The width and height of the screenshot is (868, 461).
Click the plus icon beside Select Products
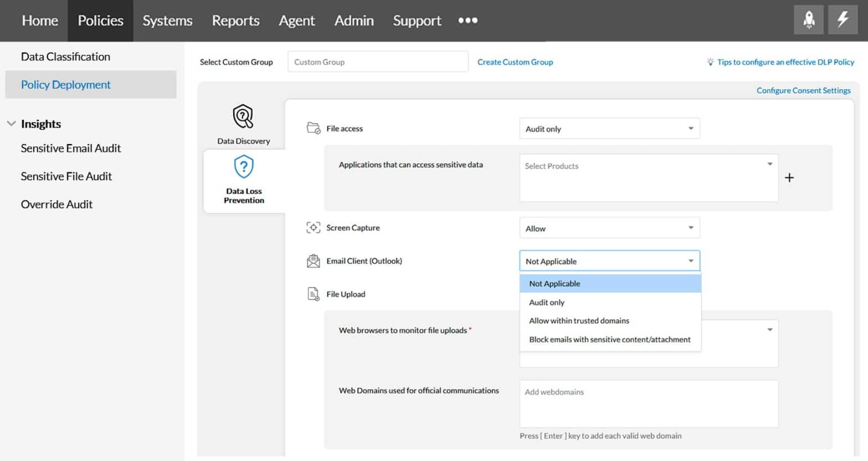pos(789,178)
